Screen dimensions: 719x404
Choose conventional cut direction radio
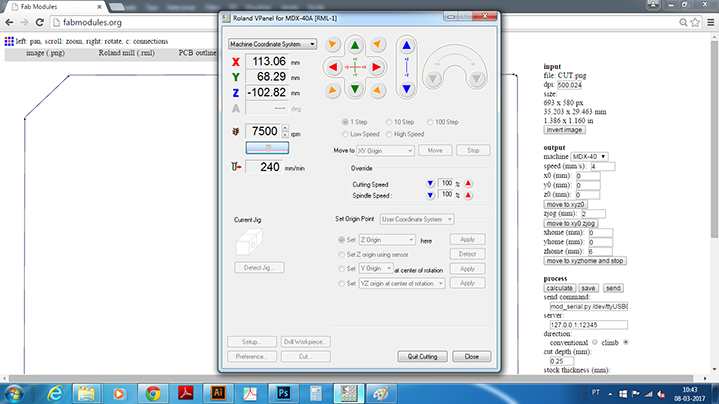[595, 342]
